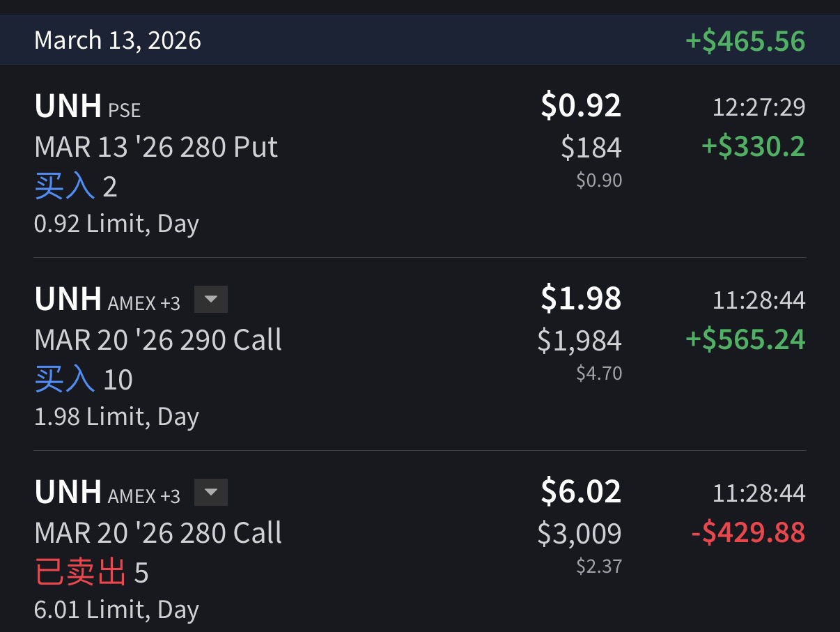Click the 买入 10 order action
840x632 pixels.
point(84,380)
